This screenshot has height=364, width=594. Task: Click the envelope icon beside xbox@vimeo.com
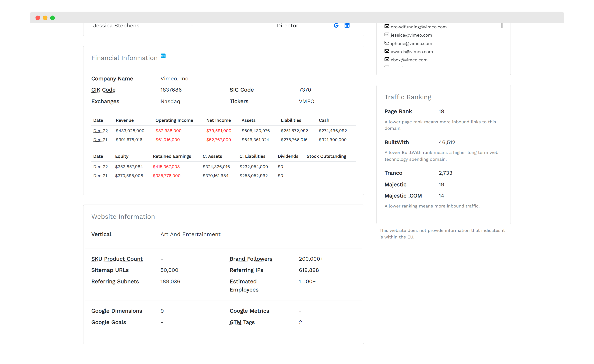pos(387,59)
